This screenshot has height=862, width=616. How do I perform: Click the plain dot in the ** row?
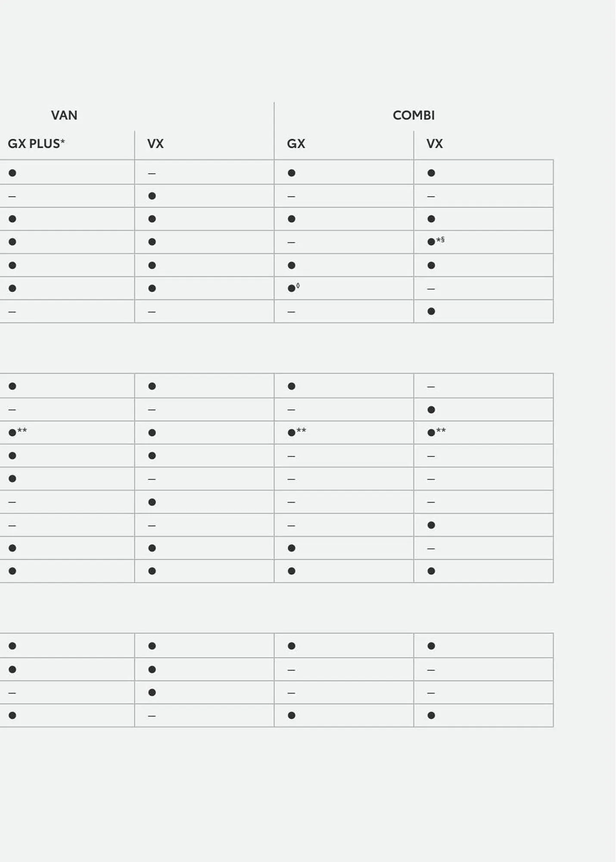pyautogui.click(x=152, y=433)
